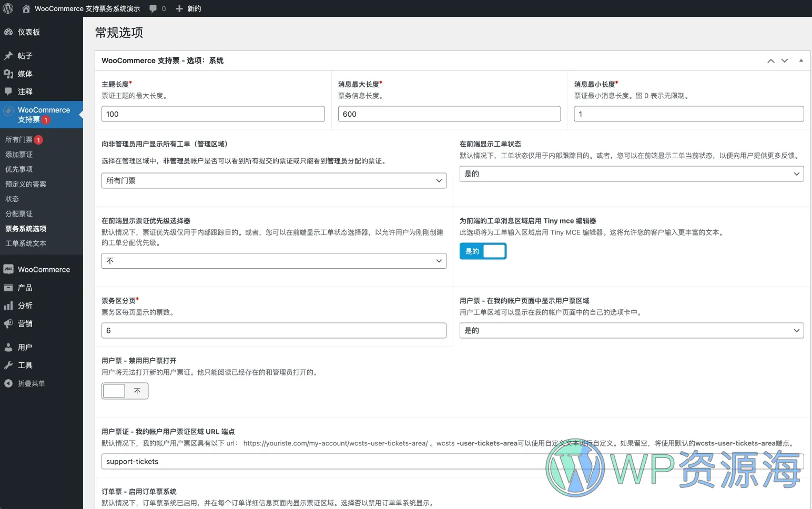Click the WooCommerce woo icon in sidebar
The height and width of the screenshot is (509, 812).
tap(8, 269)
